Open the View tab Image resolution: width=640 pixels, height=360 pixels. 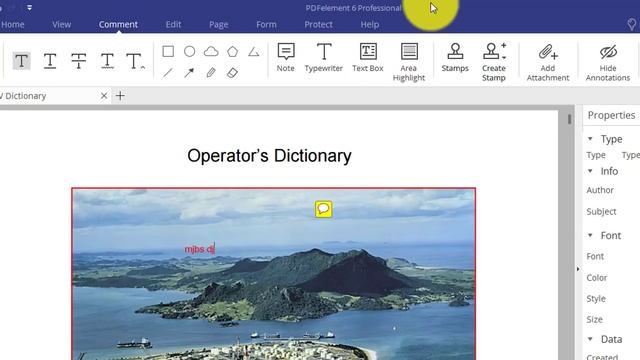(62, 24)
